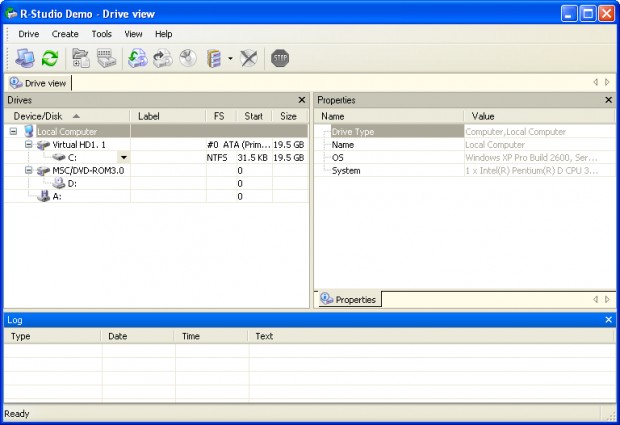The height and width of the screenshot is (425, 620).
Task: Click the 19.5 GB size in the Virtual HD1. 1 row
Action: click(x=289, y=145)
